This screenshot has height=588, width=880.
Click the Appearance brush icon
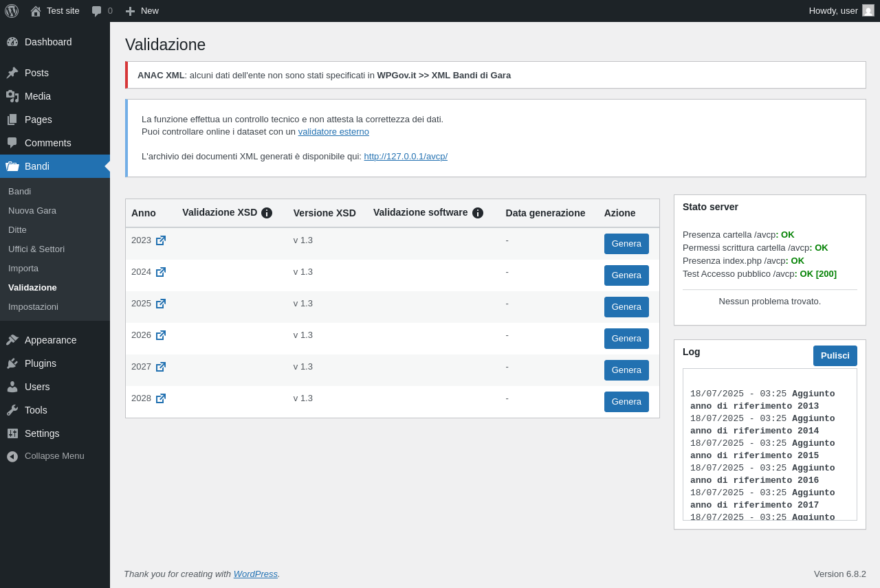point(12,340)
